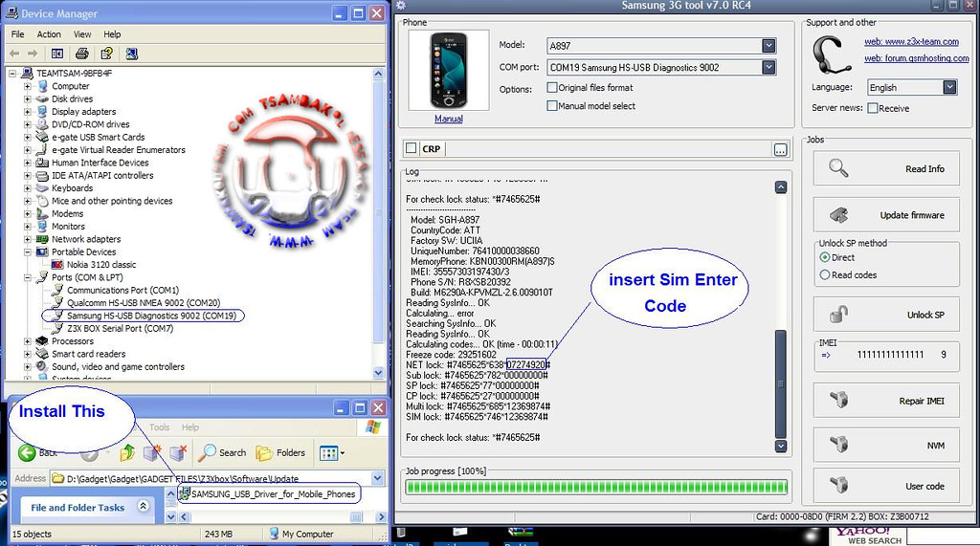This screenshot has height=546, width=980.
Task: Open Help menu in Device Manager
Action: [113, 34]
